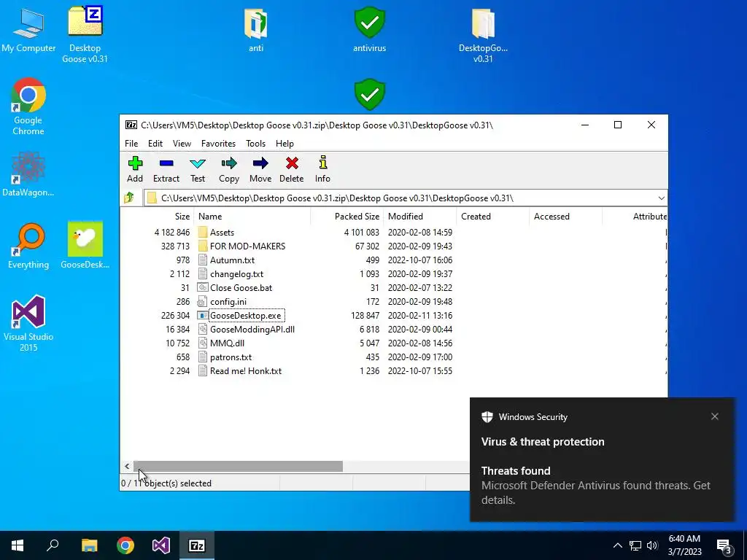Select Google Chrome desktop shortcut
747x560 pixels.
click(28, 107)
